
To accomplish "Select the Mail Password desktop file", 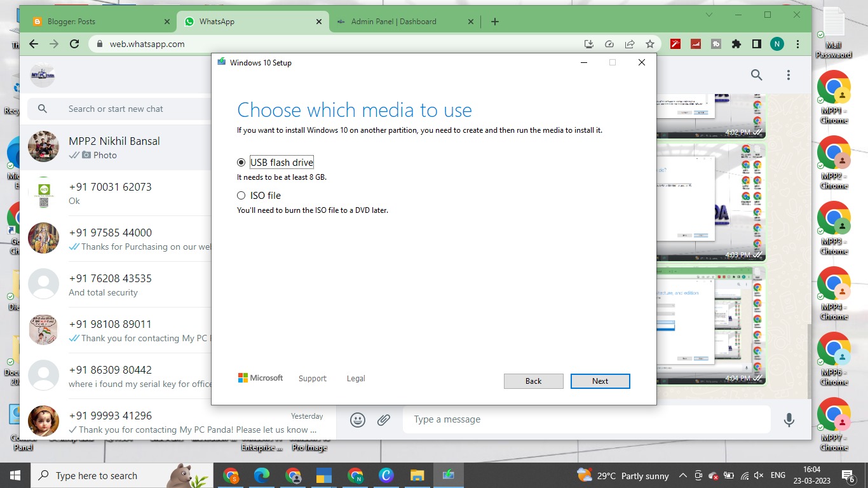I will (x=834, y=33).
